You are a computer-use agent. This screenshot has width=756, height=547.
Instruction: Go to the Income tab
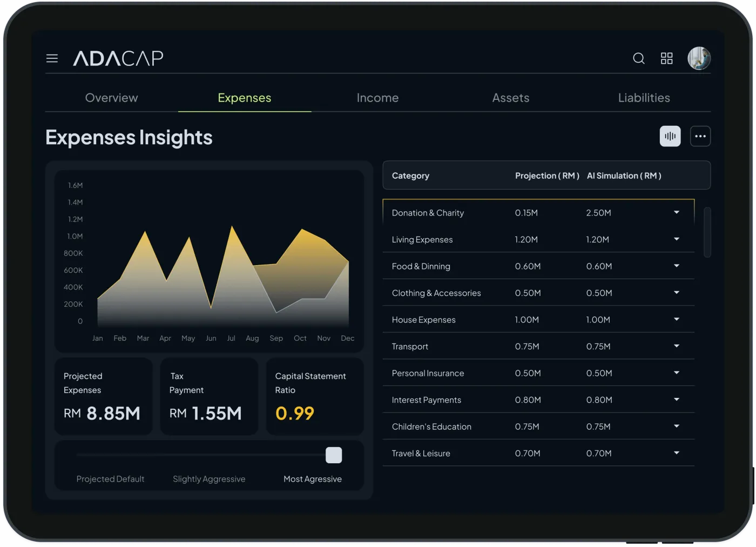[x=377, y=98]
